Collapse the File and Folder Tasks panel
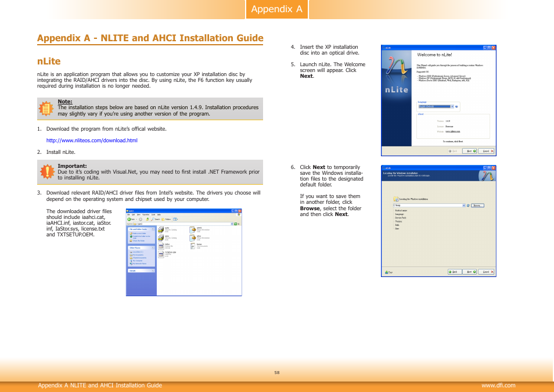 pyautogui.click(x=153, y=229)
